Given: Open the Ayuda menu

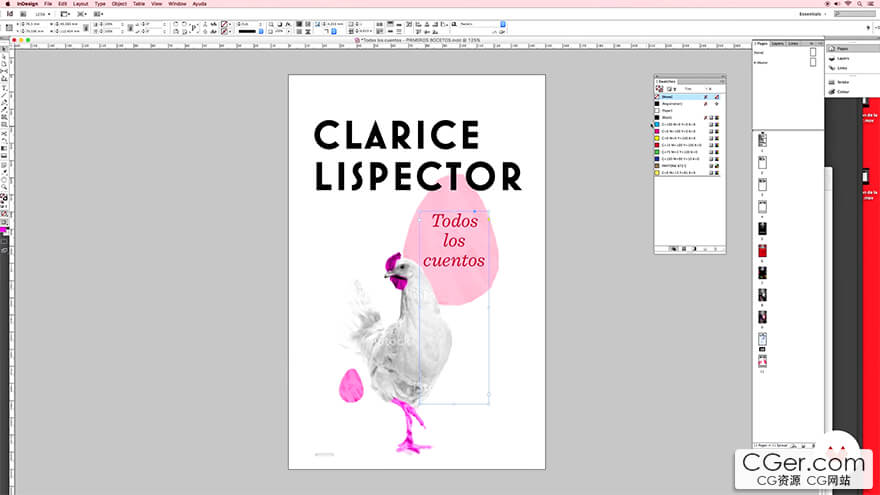Looking at the screenshot, I should (x=199, y=4).
